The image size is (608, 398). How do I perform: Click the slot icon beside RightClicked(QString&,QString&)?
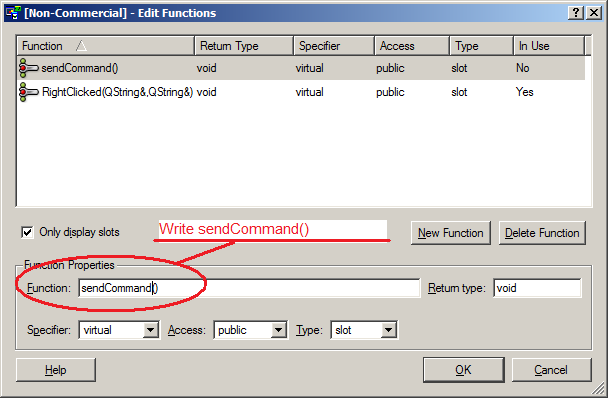[29, 92]
